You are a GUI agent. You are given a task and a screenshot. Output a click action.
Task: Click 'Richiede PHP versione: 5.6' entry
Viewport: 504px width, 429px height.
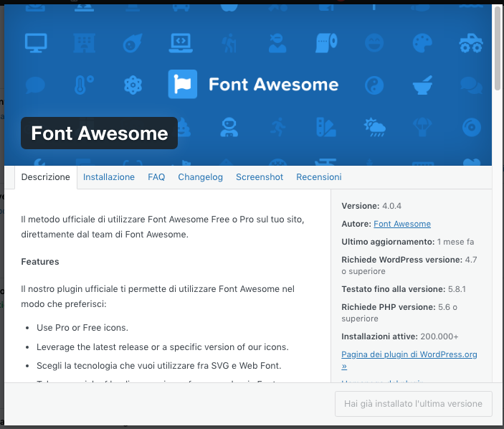(x=399, y=313)
